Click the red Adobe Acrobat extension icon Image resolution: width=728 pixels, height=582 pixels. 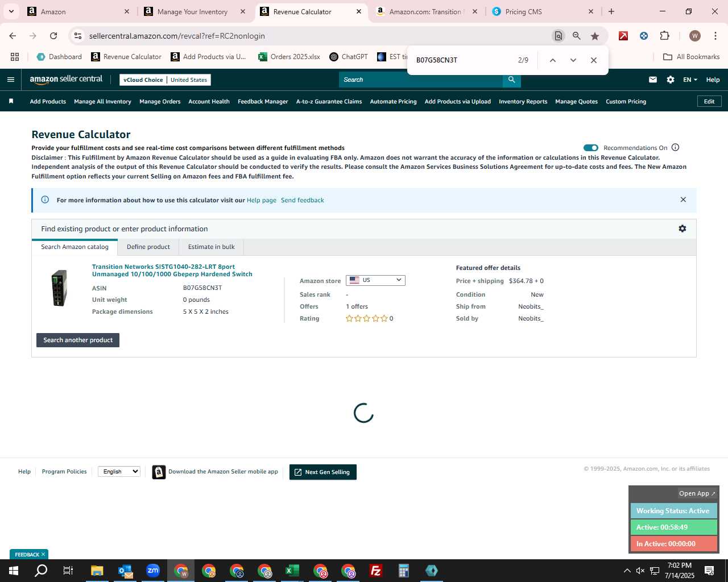(x=623, y=36)
